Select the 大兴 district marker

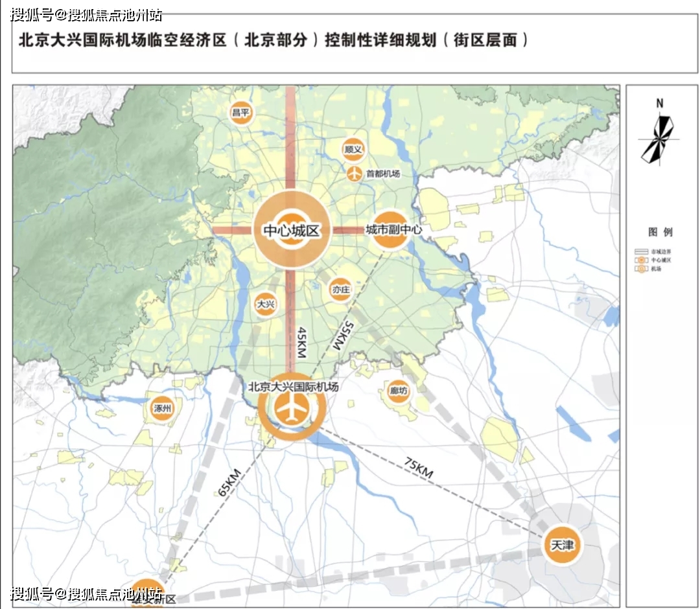point(266,304)
